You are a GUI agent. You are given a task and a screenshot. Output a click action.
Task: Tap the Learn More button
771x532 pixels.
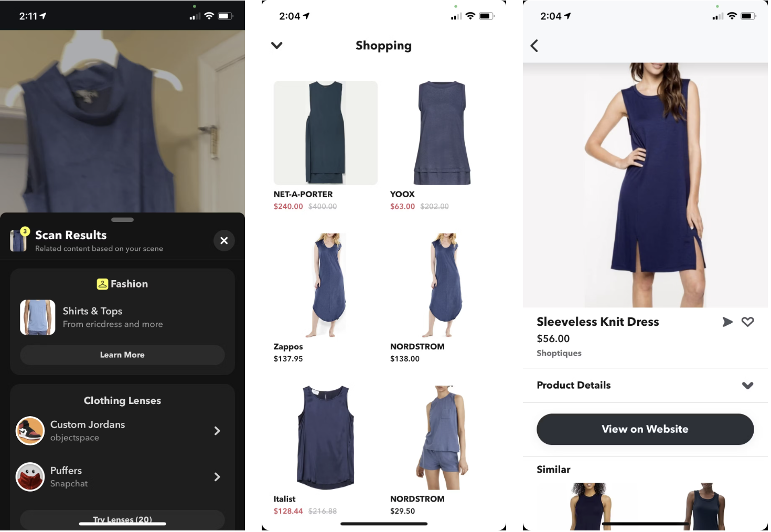[x=122, y=355]
